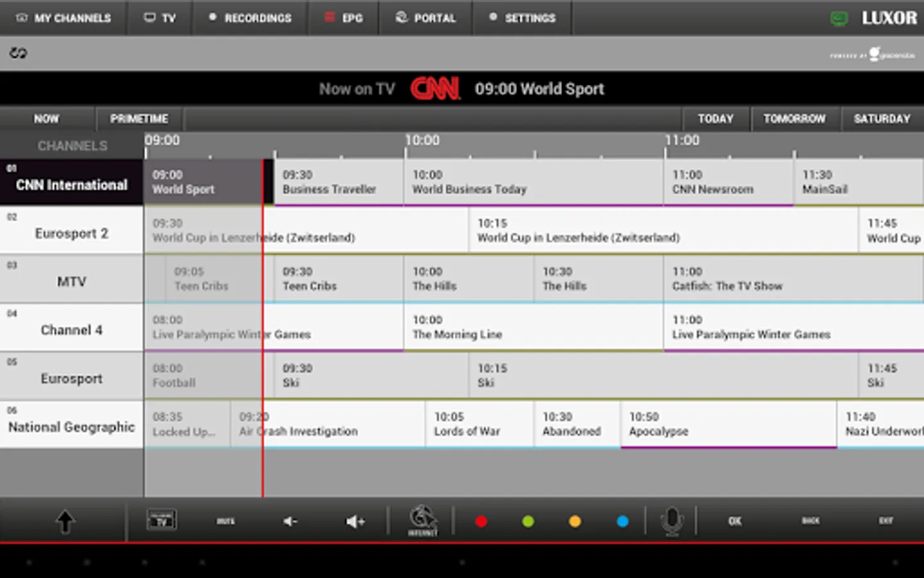Click the volume down icon

[291, 521]
